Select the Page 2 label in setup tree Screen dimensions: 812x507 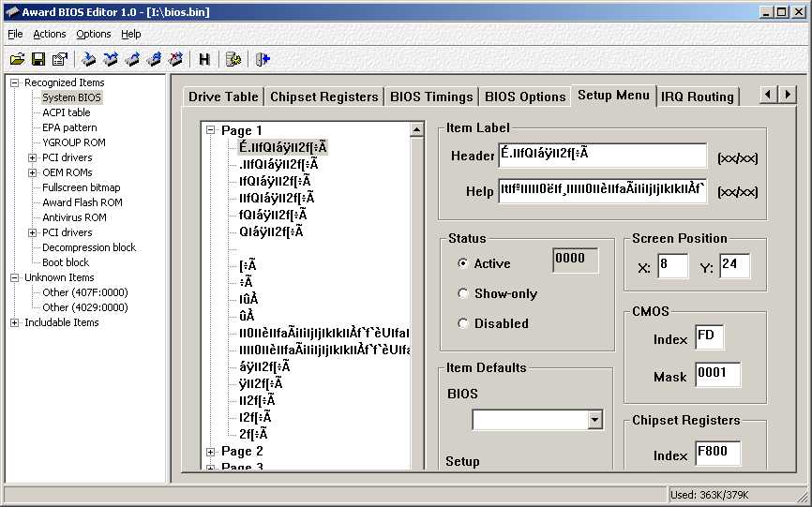242,451
